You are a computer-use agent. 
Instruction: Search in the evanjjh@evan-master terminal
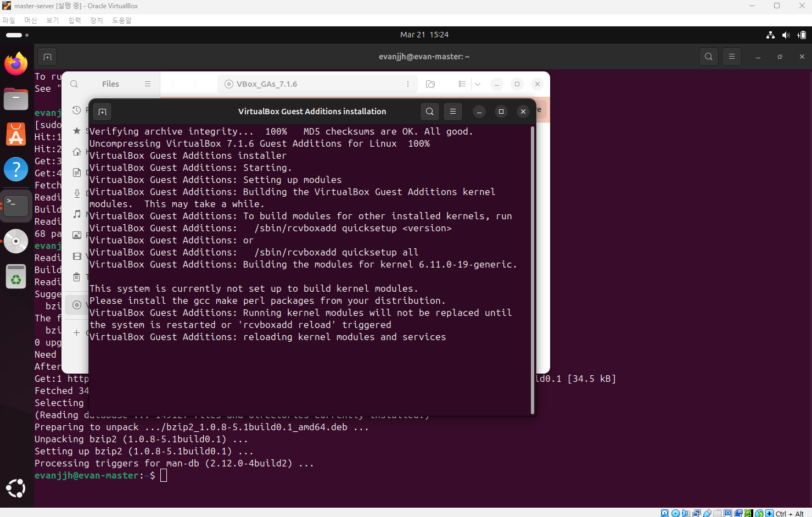click(x=709, y=57)
